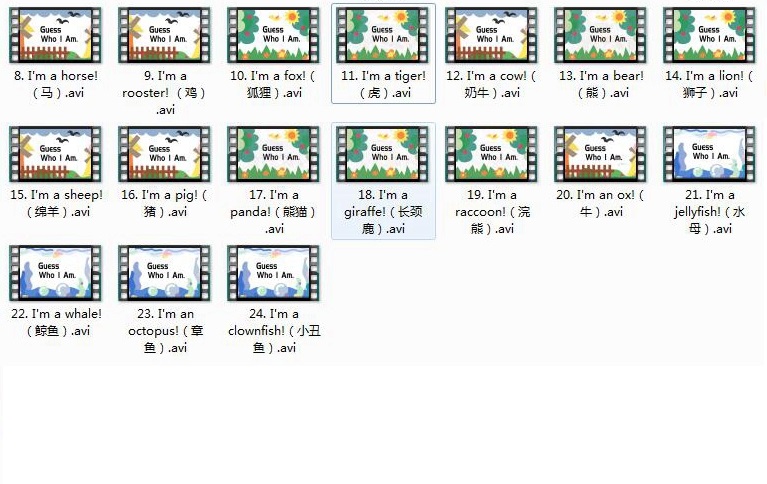This screenshot has height=484, width=767.
Task: Click the tiger video file icon
Action: 383,35
